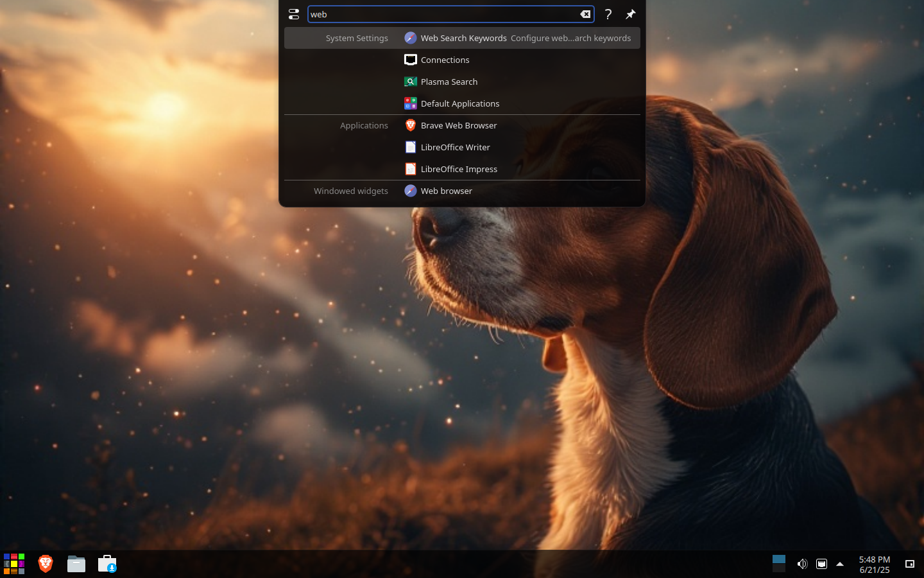
Task: Open the file manager from the taskbar
Action: [76, 564]
